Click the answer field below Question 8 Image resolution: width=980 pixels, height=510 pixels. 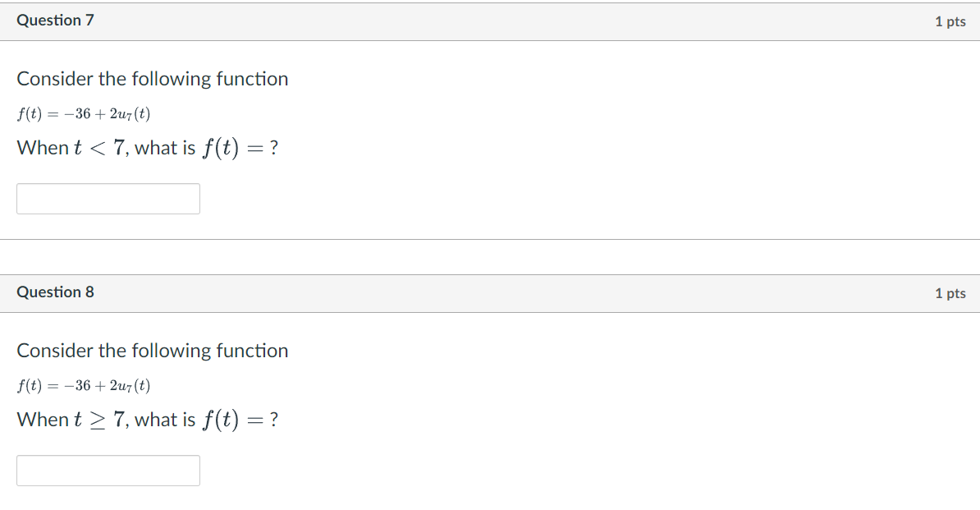coord(108,470)
